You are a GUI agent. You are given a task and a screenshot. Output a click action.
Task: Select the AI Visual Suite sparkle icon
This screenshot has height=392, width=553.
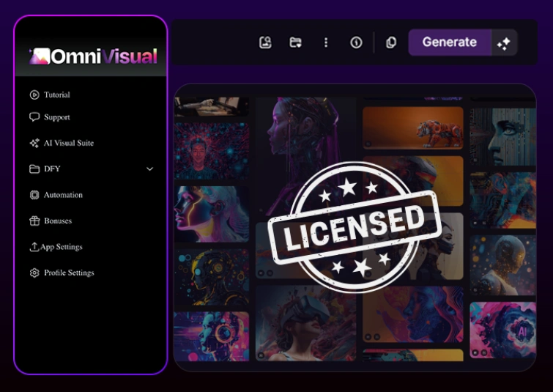[x=34, y=143]
